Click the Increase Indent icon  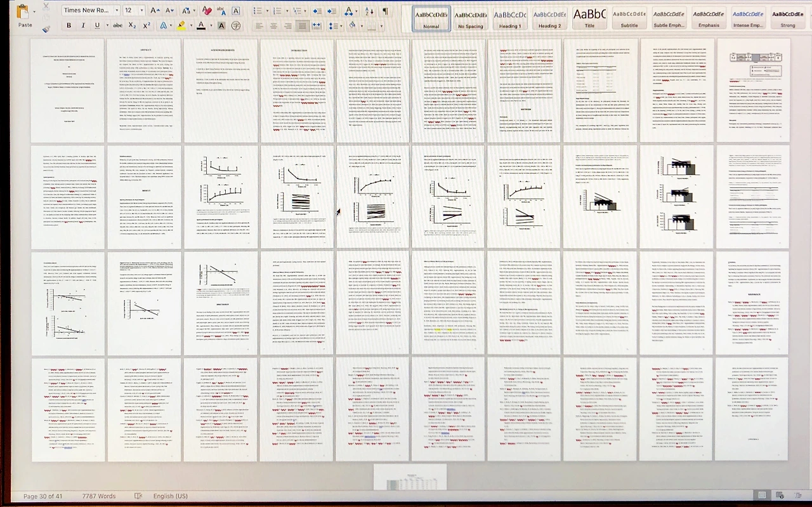pyautogui.click(x=331, y=10)
